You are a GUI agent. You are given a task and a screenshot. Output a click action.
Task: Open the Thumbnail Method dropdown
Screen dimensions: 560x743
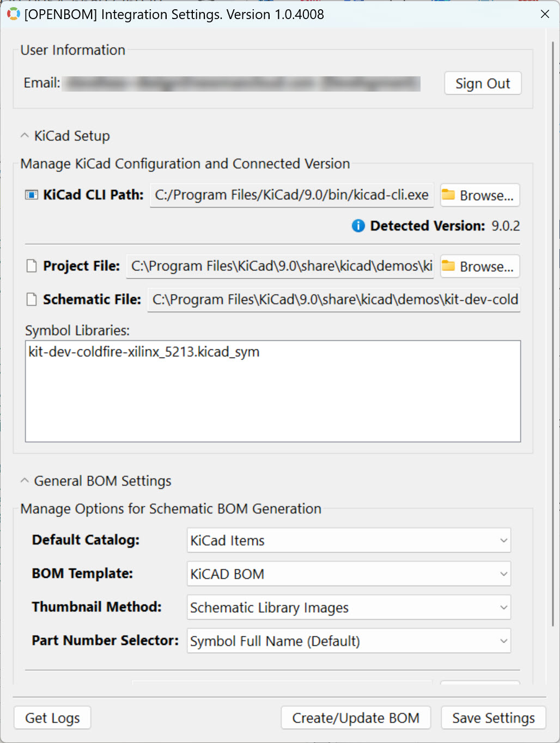[x=349, y=607]
